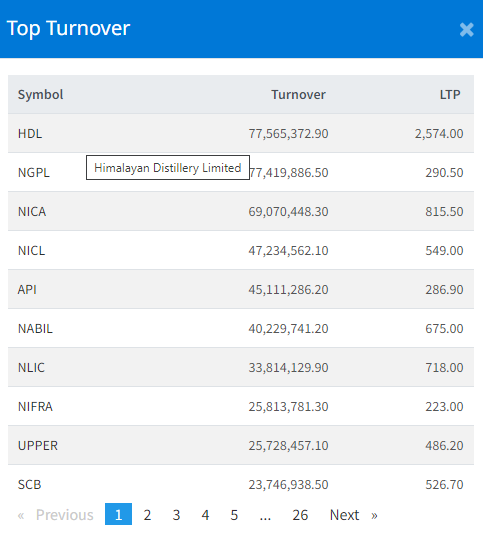Select NLIC turnover 33,814,129.90

tap(289, 368)
